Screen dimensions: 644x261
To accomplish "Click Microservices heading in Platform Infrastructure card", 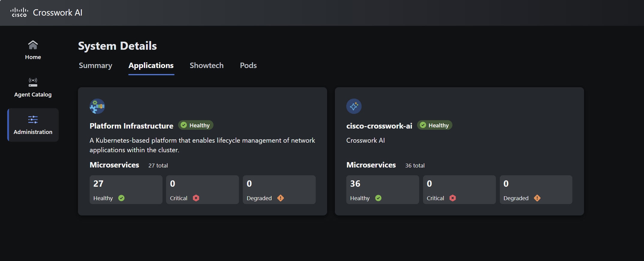I will pyautogui.click(x=114, y=165).
